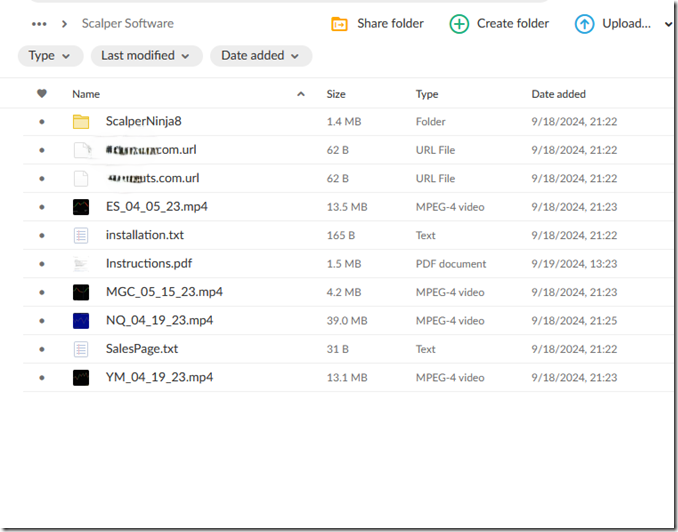678x532 pixels.
Task: Open the Date added filter dropdown
Action: click(x=260, y=56)
